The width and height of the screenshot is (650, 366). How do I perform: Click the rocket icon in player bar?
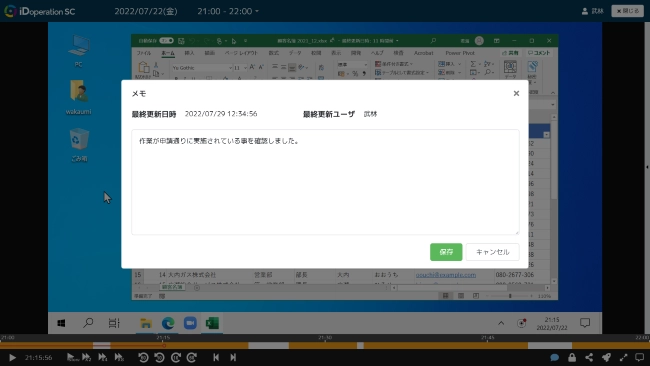[606, 357]
